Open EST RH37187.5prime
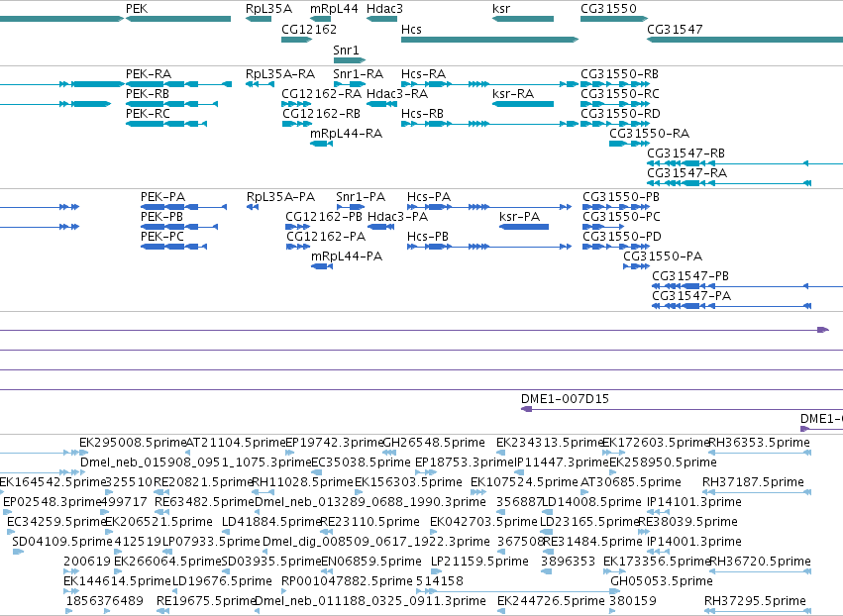Image resolution: width=843 pixels, height=616 pixels. (x=757, y=492)
